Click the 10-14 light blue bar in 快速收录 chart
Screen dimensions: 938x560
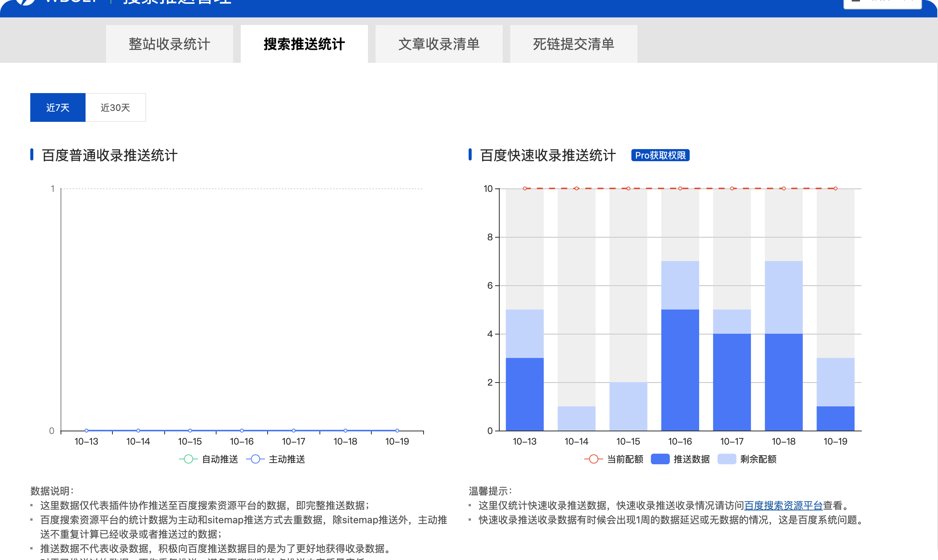click(x=577, y=418)
